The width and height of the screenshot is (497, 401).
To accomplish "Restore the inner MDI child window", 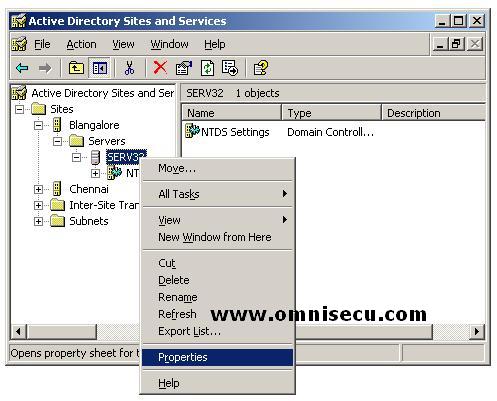I will tap(457, 44).
